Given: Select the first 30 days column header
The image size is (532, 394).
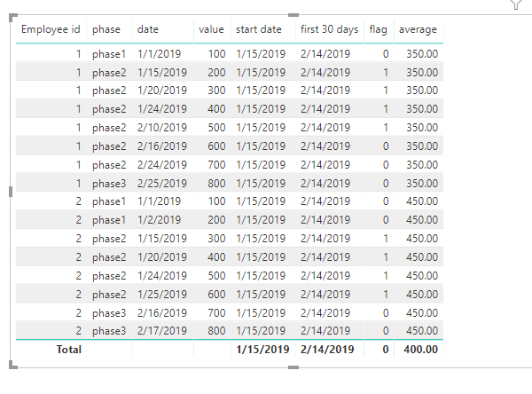Looking at the screenshot, I should [329, 29].
